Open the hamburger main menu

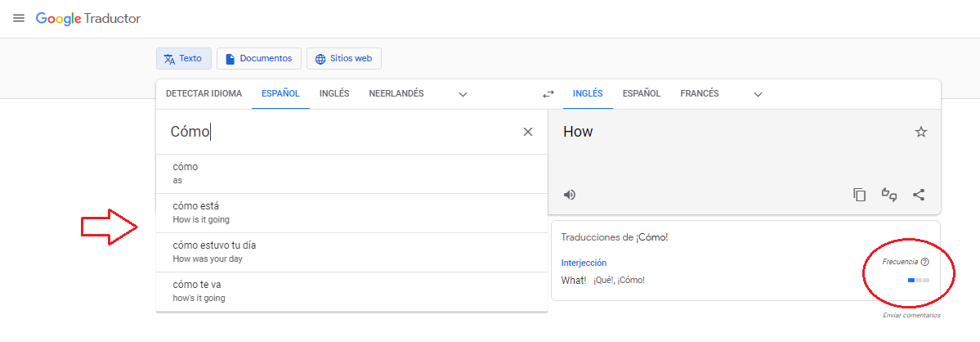18,18
